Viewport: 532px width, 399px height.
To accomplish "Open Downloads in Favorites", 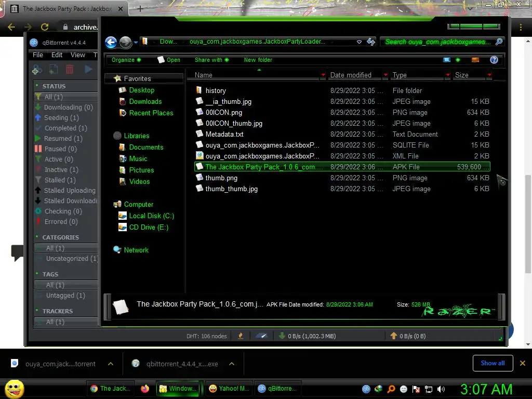I will pyautogui.click(x=145, y=101).
